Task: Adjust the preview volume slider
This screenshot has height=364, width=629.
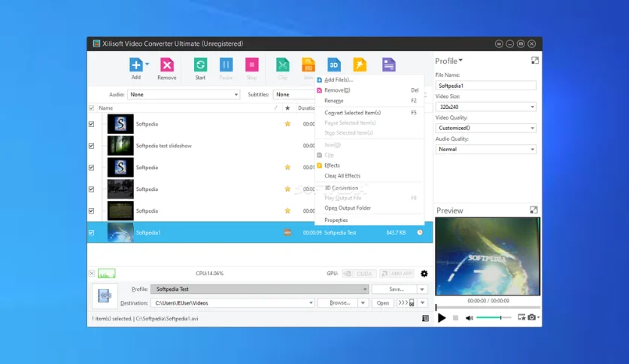Action: coord(494,317)
